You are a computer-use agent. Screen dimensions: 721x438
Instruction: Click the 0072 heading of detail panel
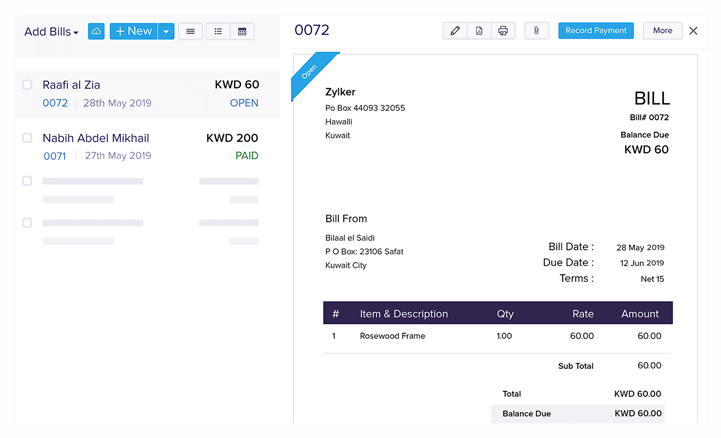(312, 30)
